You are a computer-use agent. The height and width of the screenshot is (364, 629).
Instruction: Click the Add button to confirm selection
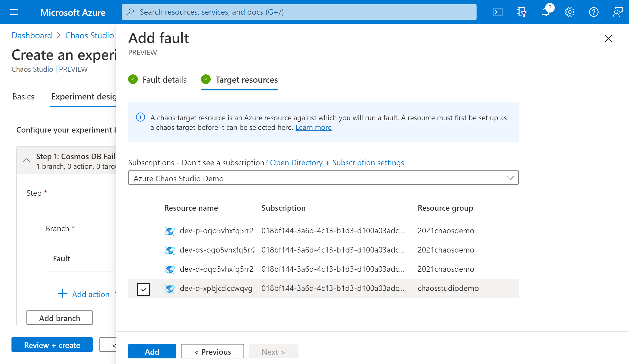tap(152, 351)
